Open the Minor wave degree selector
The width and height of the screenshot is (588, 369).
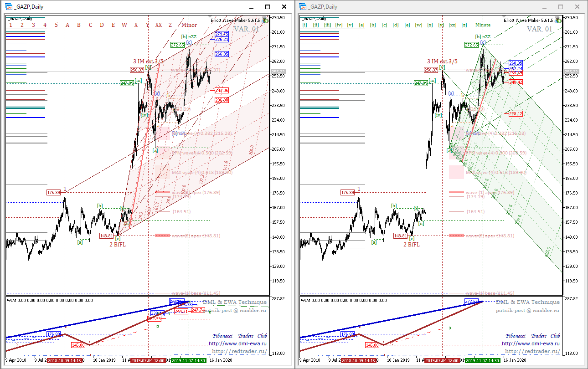tap(189, 25)
